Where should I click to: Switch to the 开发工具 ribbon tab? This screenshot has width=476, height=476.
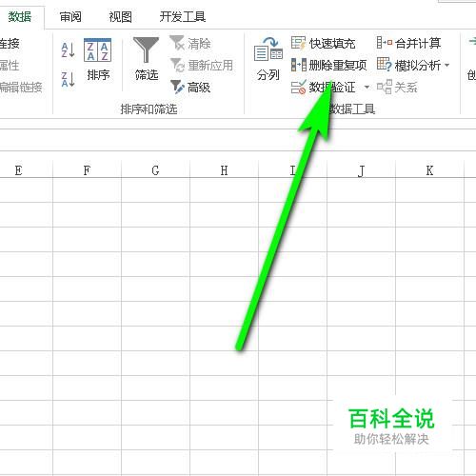point(183,16)
